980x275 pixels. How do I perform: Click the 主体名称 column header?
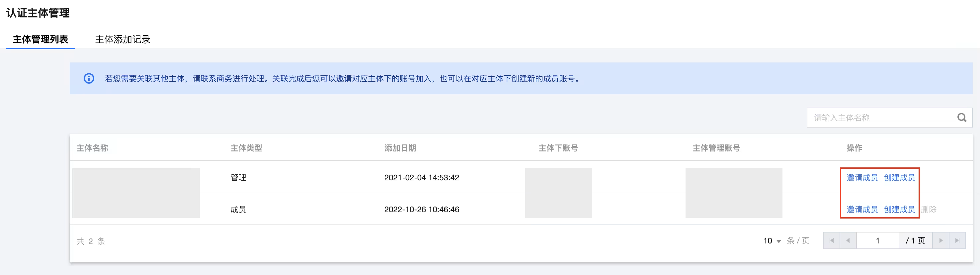tap(92, 148)
